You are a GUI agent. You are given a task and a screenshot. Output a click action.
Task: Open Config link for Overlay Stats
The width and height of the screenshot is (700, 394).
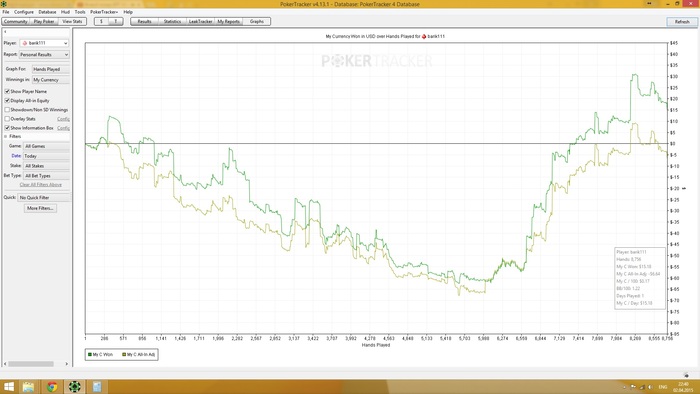63,119
